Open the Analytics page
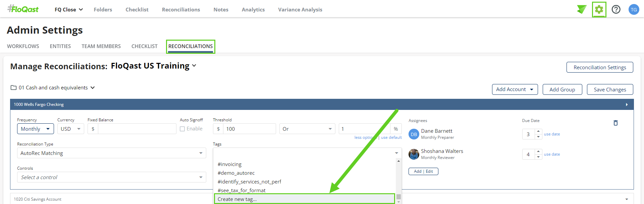The width and height of the screenshot is (644, 204). pyautogui.click(x=253, y=10)
